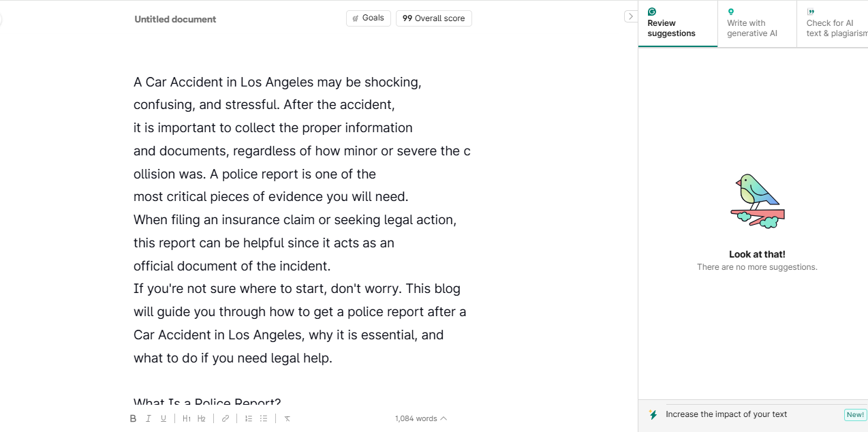868x432 pixels.
Task: Click the lightning bolt impact icon
Action: [x=653, y=415]
